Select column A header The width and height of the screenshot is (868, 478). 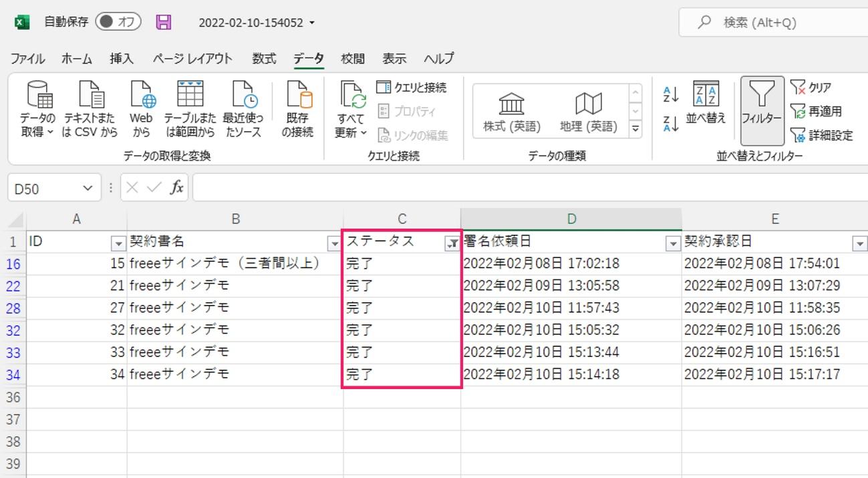coord(77,219)
